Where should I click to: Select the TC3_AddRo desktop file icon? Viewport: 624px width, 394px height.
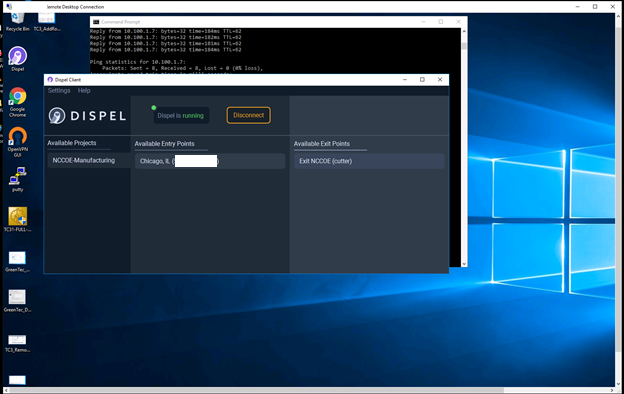coord(47,22)
